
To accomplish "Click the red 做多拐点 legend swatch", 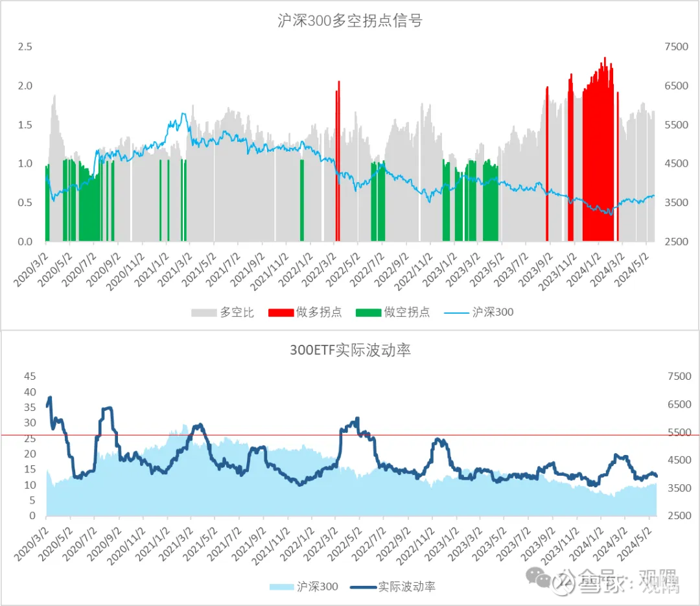I will [x=285, y=312].
